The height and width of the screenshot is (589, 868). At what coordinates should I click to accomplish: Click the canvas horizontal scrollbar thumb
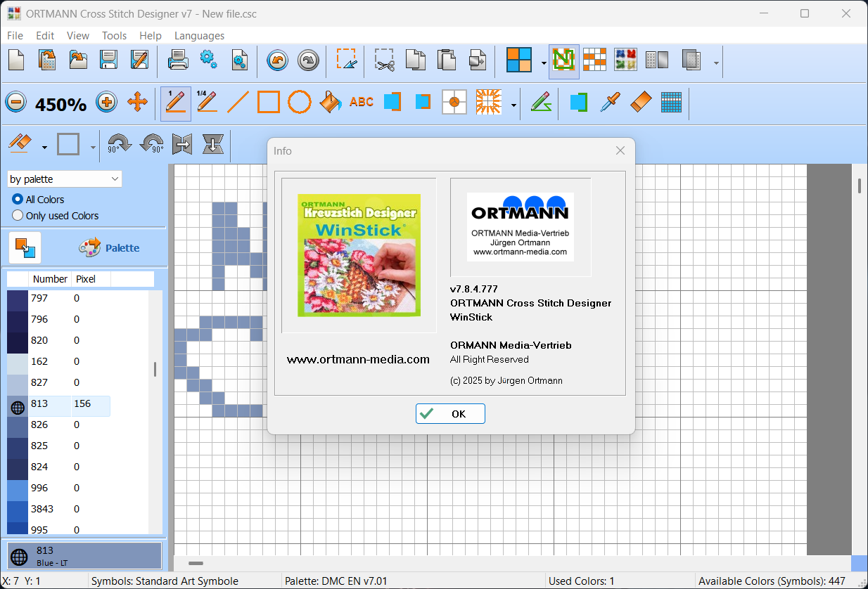[196, 563]
